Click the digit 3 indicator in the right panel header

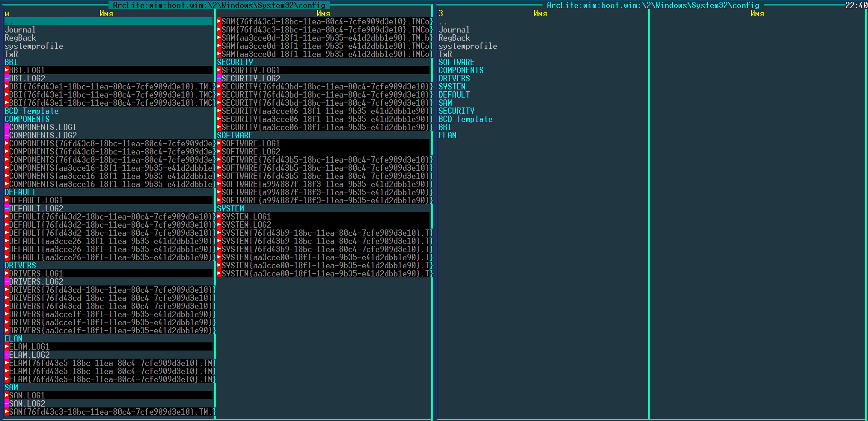tap(441, 14)
